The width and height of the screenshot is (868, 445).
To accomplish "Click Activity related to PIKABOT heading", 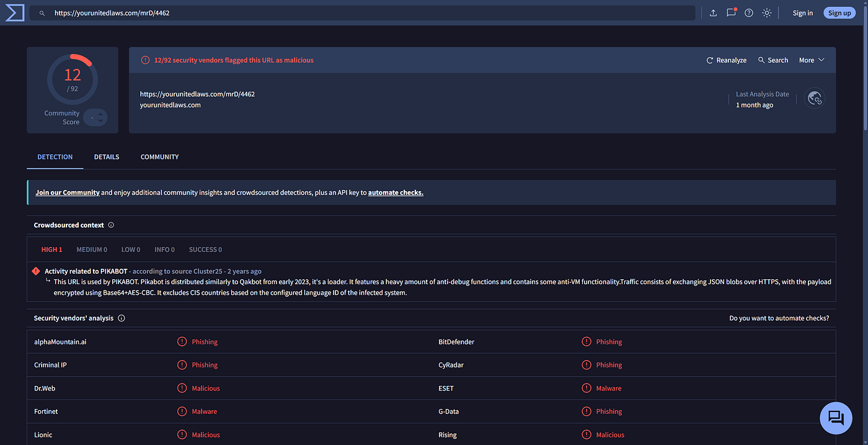I will point(86,271).
